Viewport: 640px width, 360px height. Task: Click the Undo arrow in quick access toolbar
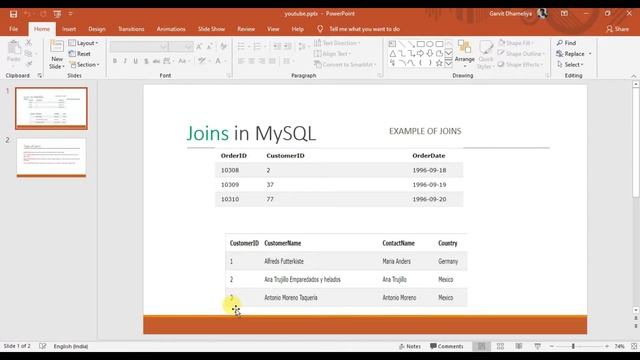(28, 14)
